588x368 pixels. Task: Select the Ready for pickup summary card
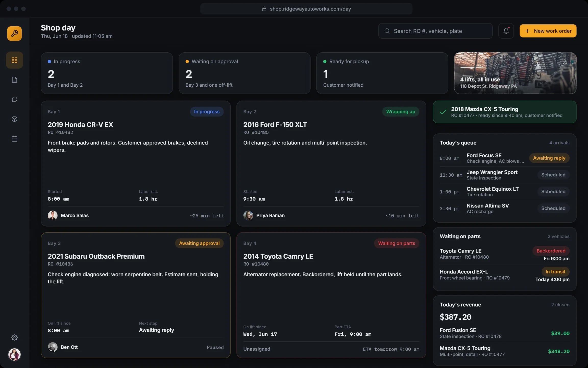coord(382,73)
